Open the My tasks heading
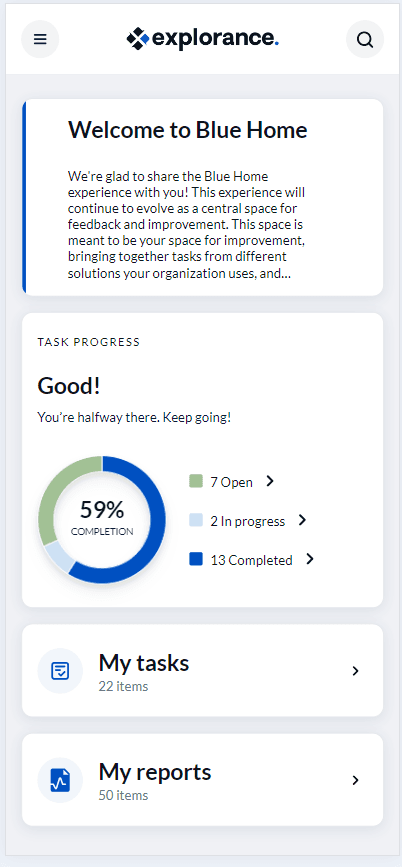The width and height of the screenshot is (402, 867). tap(144, 662)
